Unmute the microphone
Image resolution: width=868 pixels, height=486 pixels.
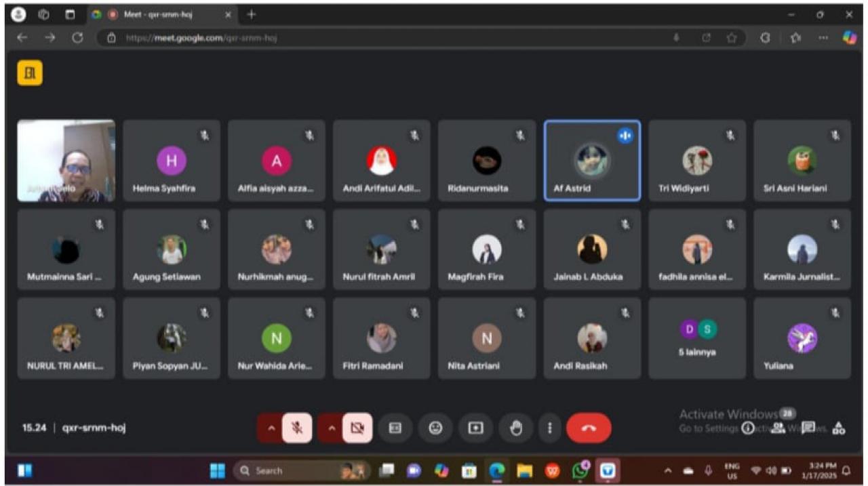coord(297,428)
